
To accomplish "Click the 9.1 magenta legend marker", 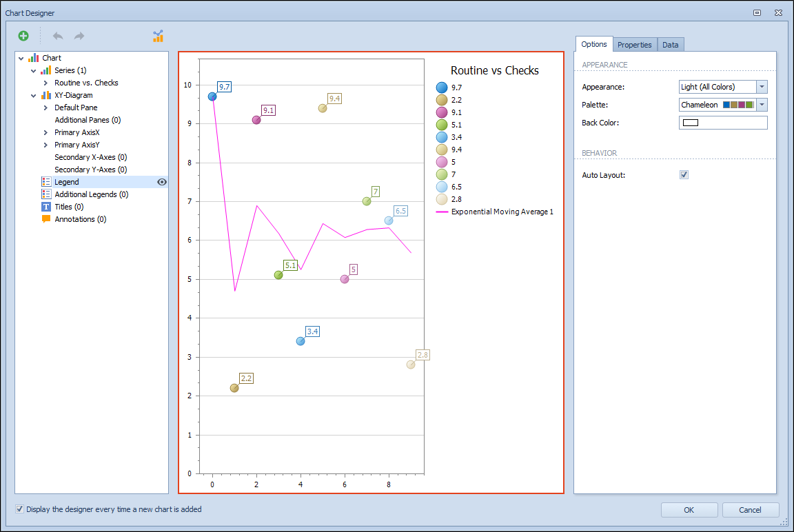I will [x=442, y=112].
